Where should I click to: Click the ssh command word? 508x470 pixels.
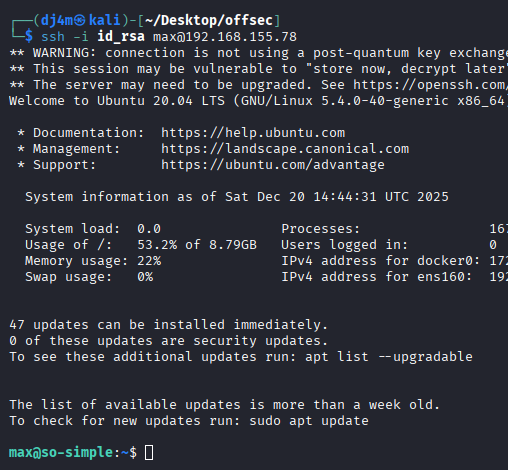pyautogui.click(x=53, y=37)
